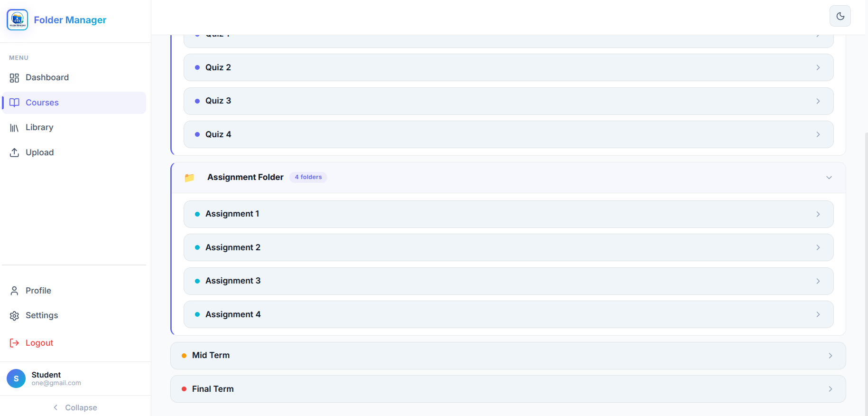Expand the Assignment 3 row chevron
Viewport: 868px width, 416px height.
pos(818,281)
